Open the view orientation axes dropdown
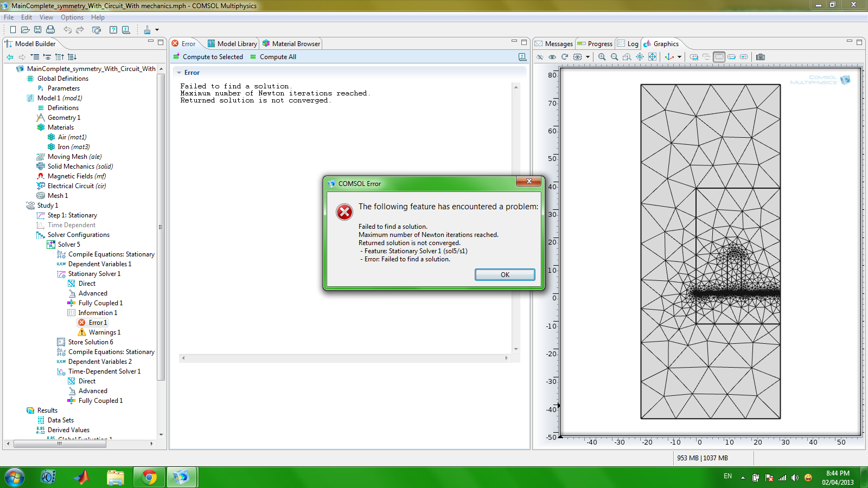The image size is (868, 488). [x=679, y=57]
